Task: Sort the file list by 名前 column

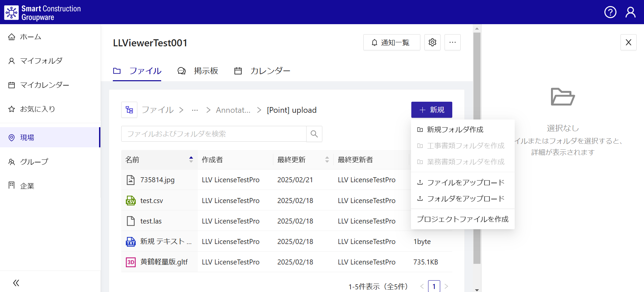Action: tap(191, 160)
